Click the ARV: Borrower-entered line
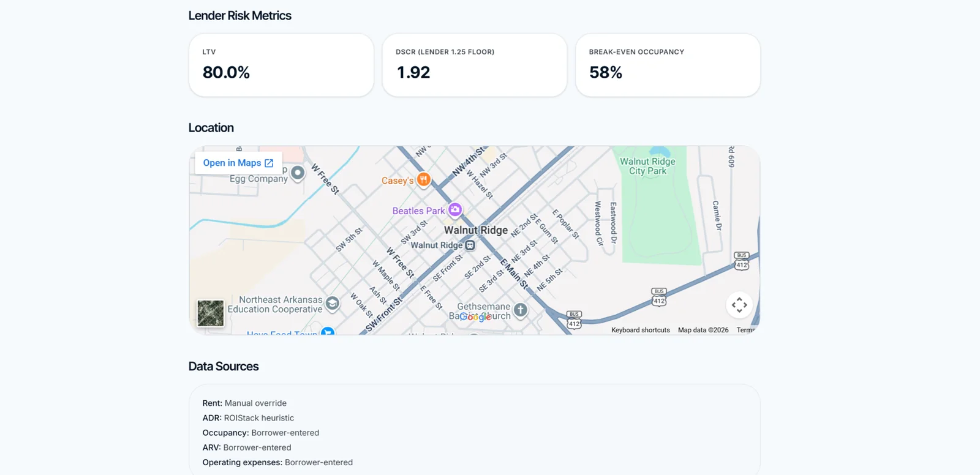The image size is (980, 475). pyautogui.click(x=247, y=447)
